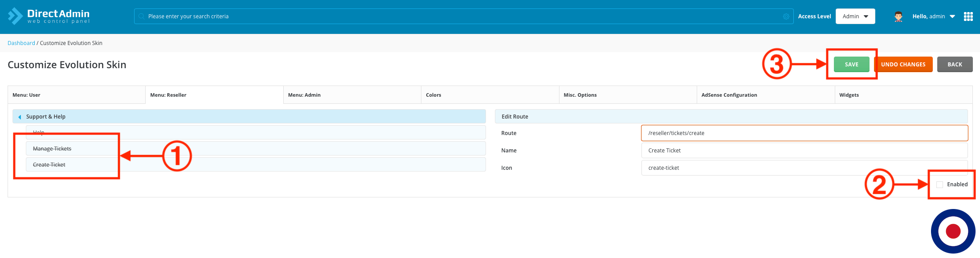The height and width of the screenshot is (258, 980).
Task: Follow the Dashboard breadcrumb link
Action: click(x=21, y=43)
